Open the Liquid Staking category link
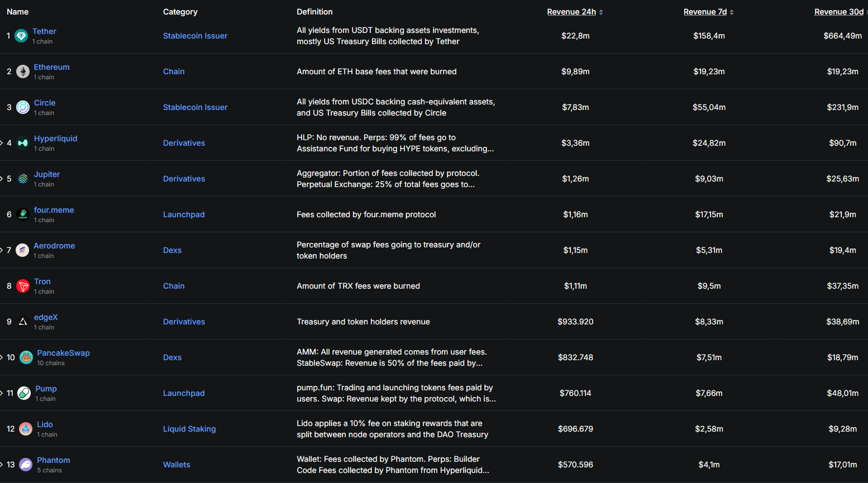This screenshot has width=868, height=483. [x=189, y=429]
